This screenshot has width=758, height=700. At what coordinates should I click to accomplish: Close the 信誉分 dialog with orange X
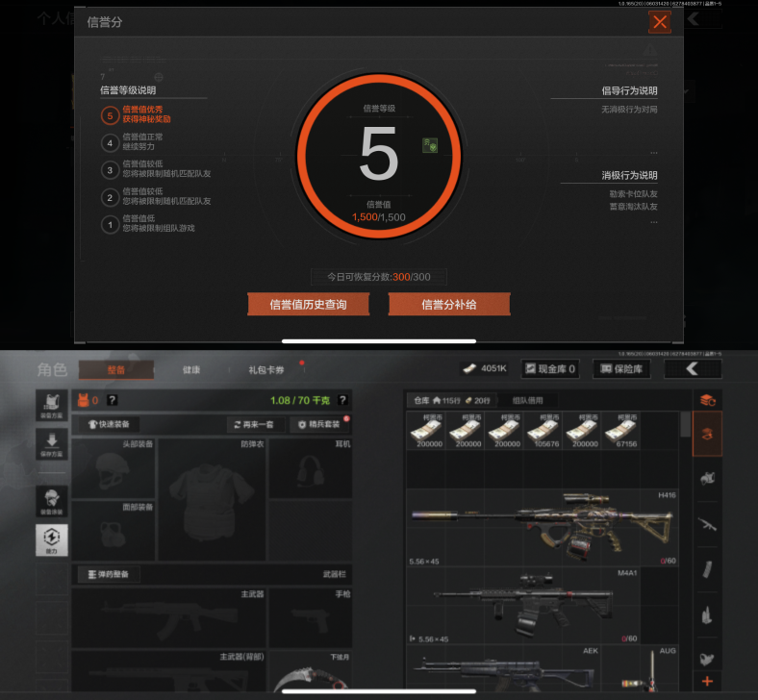coord(659,22)
